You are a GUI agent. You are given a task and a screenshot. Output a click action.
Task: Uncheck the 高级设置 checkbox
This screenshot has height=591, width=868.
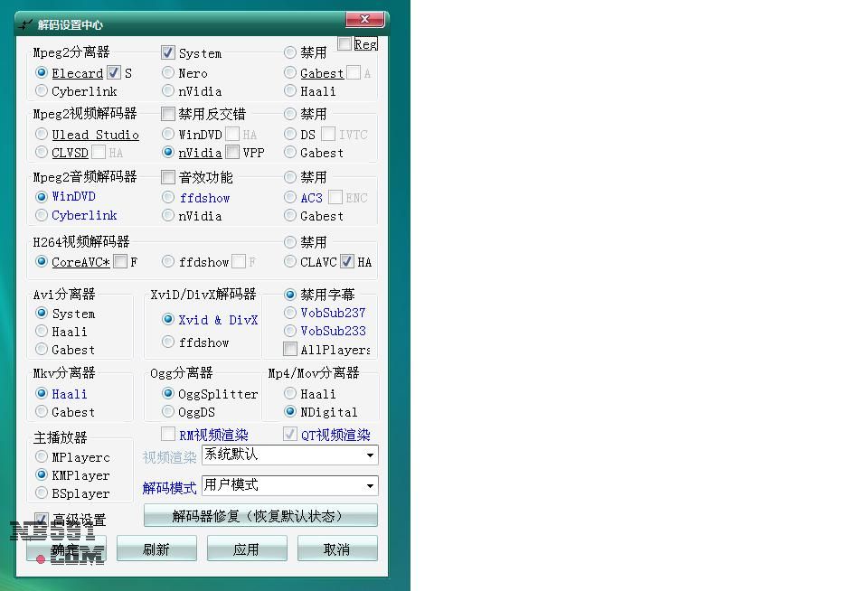click(42, 520)
